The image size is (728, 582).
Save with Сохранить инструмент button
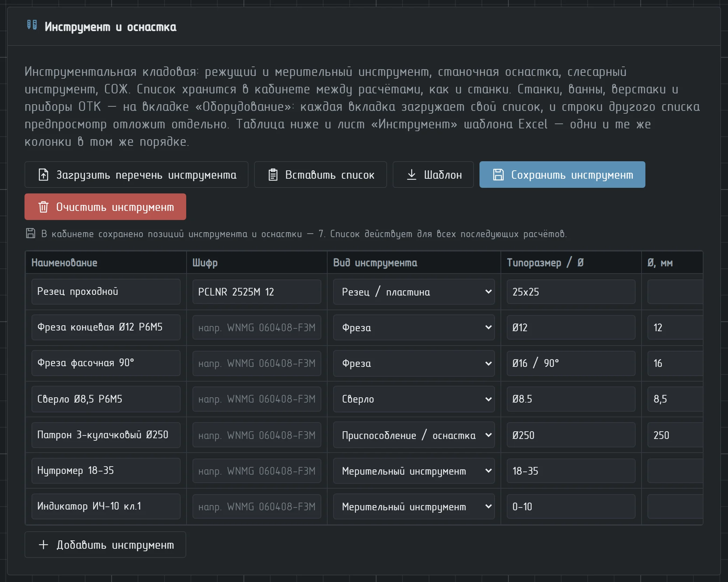point(562,175)
